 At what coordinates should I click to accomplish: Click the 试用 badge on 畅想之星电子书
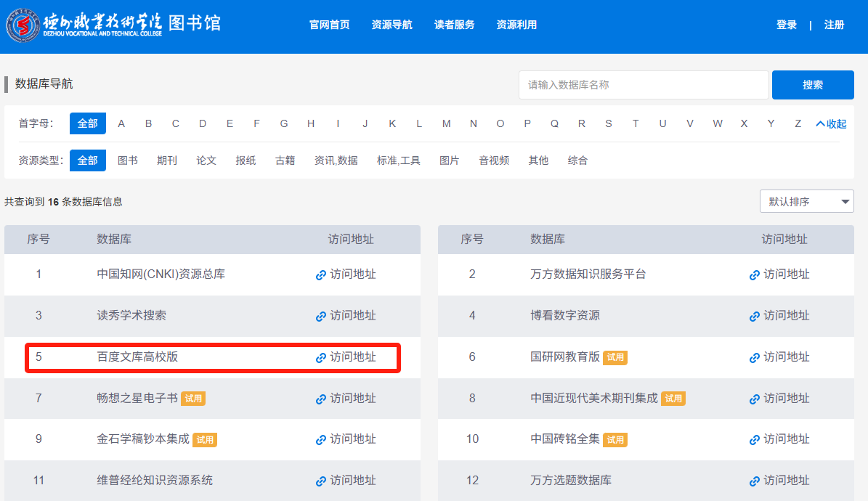coord(193,399)
